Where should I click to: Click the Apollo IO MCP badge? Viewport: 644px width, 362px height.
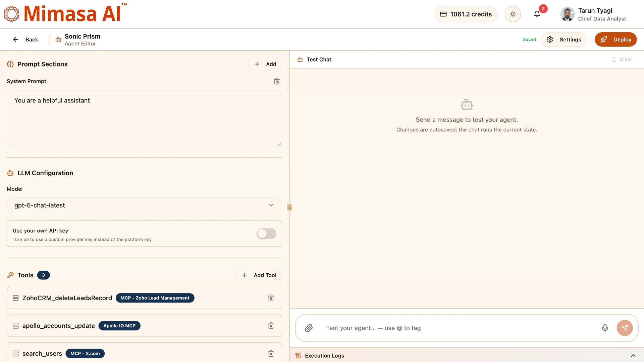coord(119,326)
